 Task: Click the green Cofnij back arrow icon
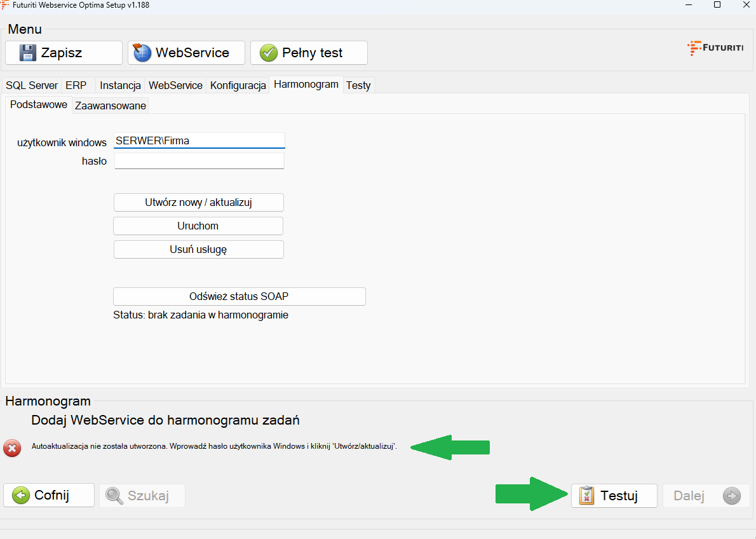coord(21,496)
